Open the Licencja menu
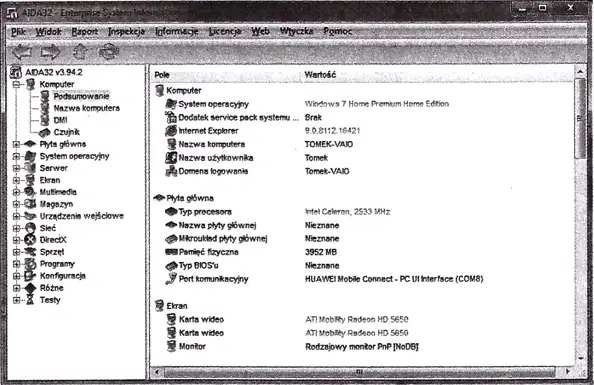594x385 pixels. click(225, 31)
